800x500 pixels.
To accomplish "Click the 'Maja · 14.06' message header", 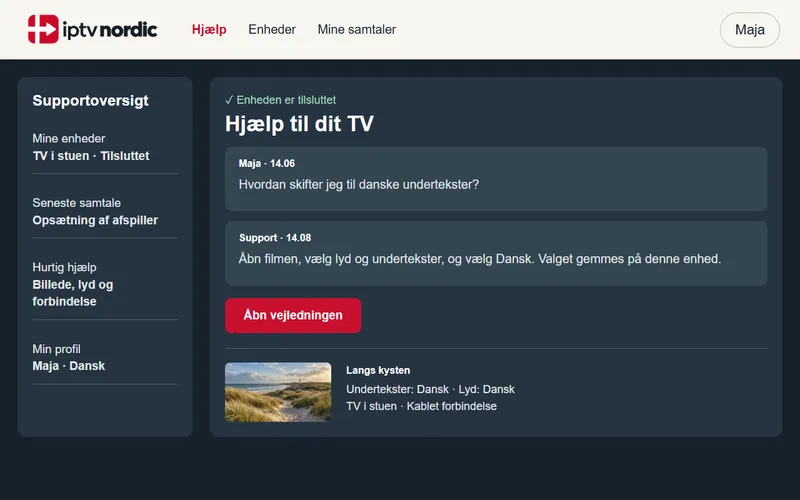I will click(267, 163).
